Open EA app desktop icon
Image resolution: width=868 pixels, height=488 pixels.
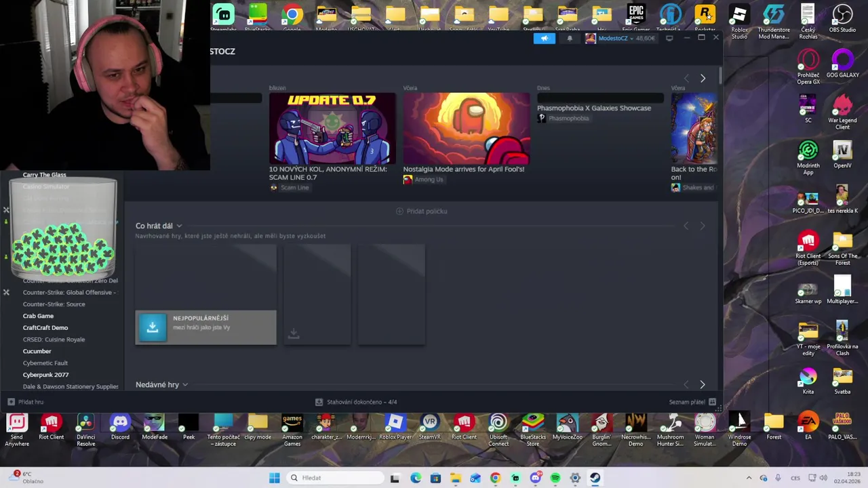808,426
